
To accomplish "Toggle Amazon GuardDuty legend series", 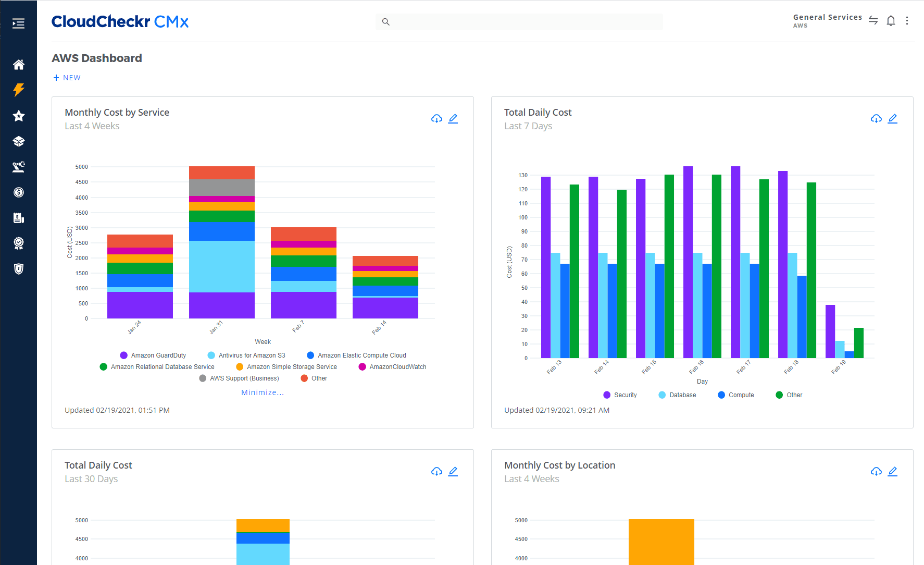I will [x=153, y=355].
